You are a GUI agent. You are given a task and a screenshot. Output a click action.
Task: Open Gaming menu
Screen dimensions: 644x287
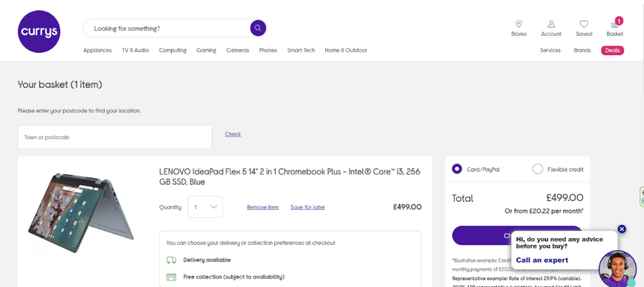(206, 50)
